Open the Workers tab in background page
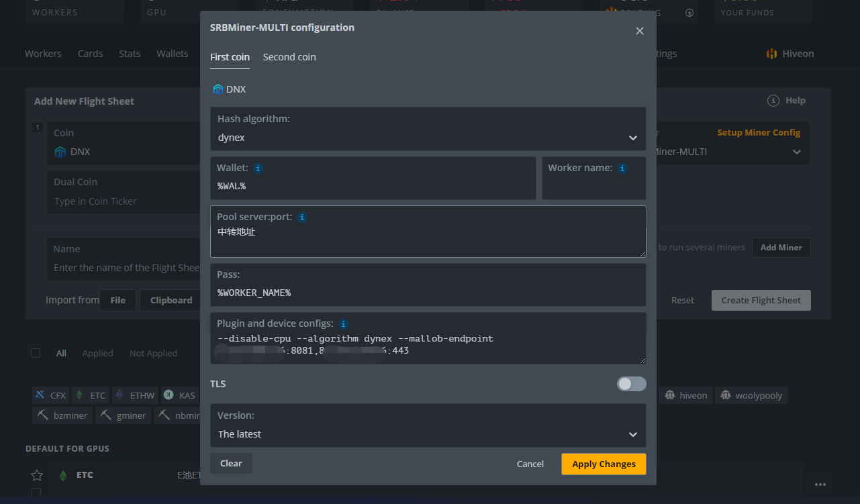The image size is (860, 504). pos(43,54)
